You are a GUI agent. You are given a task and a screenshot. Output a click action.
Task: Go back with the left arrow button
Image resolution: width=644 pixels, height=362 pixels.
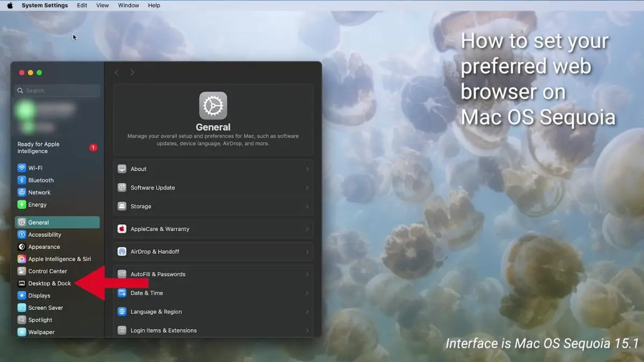[x=116, y=72]
